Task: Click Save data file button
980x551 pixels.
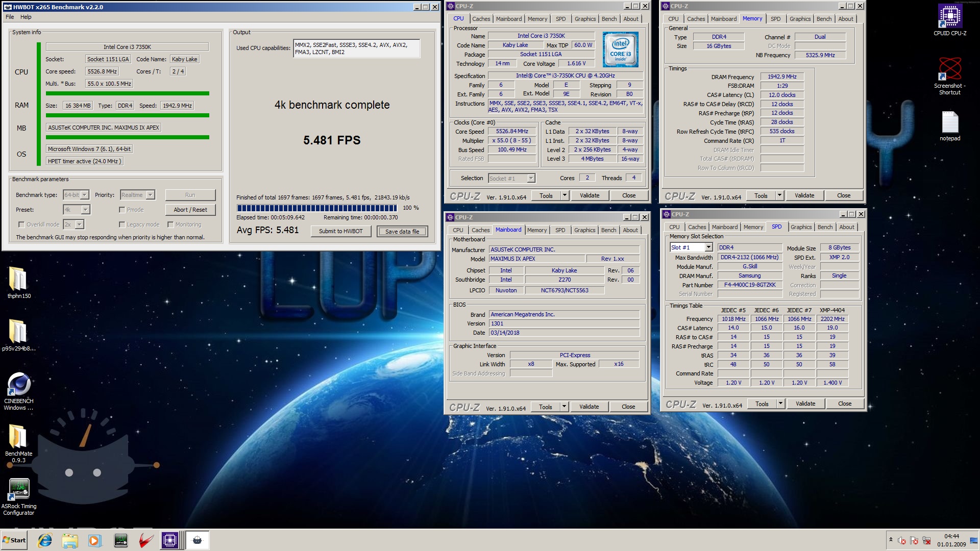Action: pos(402,232)
